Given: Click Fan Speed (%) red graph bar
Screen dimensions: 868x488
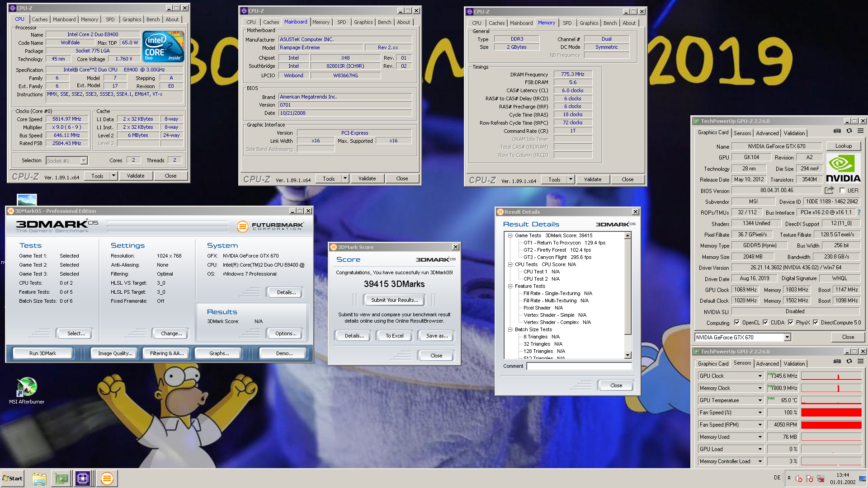Looking at the screenshot, I should [x=831, y=413].
